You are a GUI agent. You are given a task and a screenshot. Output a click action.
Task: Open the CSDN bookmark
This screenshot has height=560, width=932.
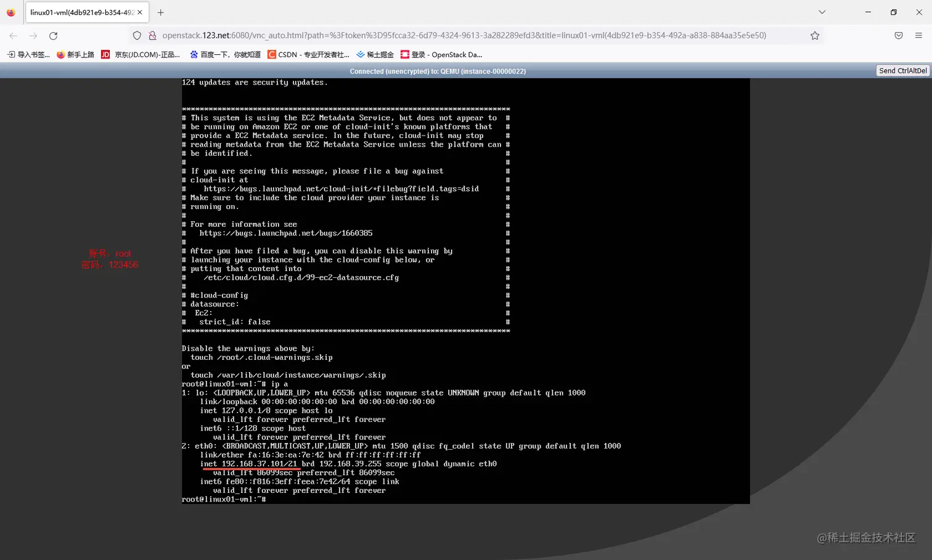click(x=308, y=55)
